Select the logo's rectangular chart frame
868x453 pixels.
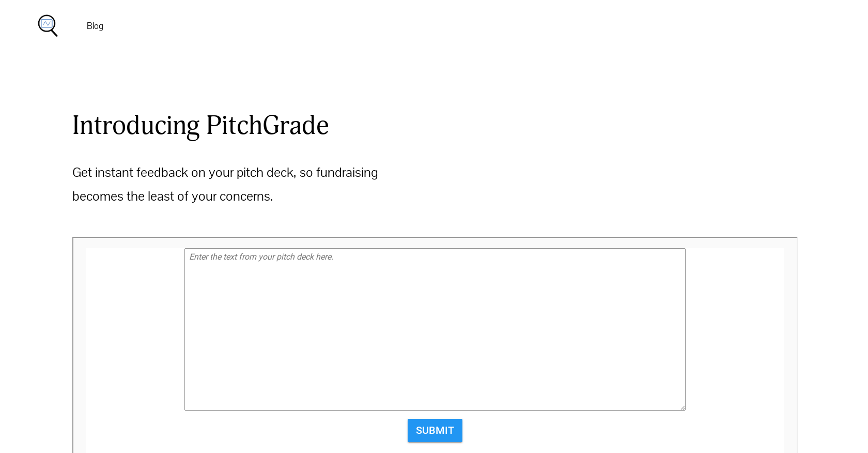(x=46, y=23)
